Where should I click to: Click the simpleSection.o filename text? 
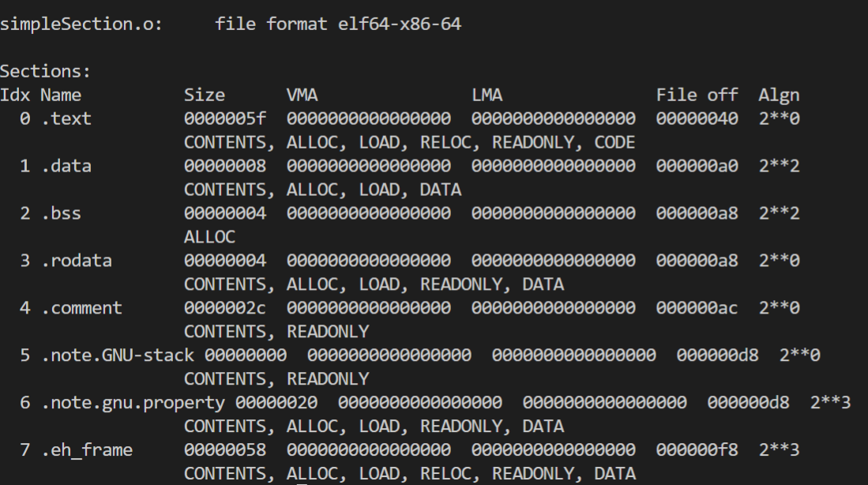pos(81,24)
